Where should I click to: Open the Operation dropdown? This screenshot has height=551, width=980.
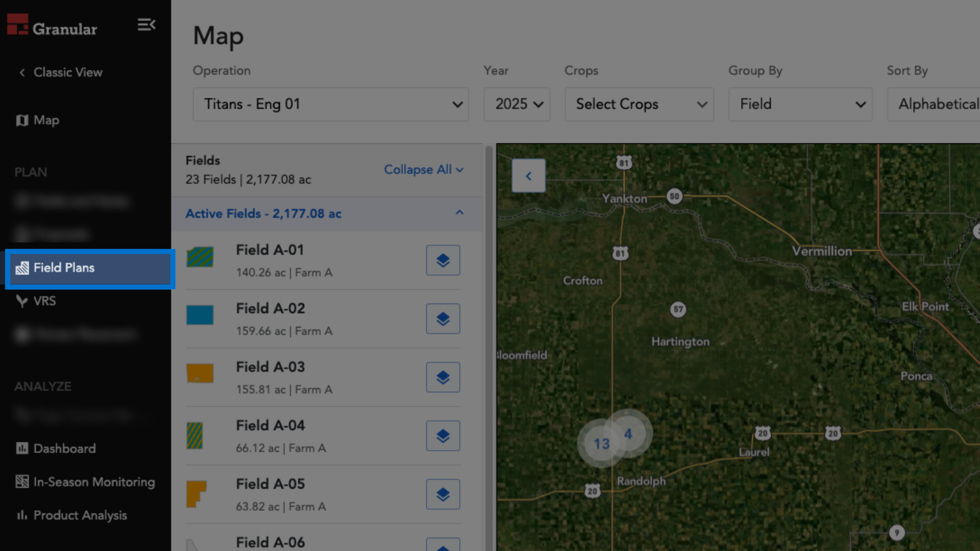(331, 104)
